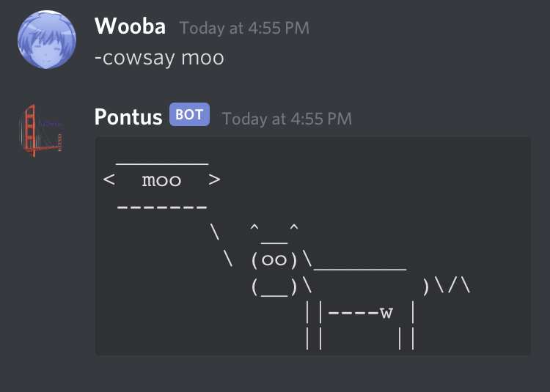
Task: Click the cow's eyes (oo) in code block
Action: click(x=274, y=260)
